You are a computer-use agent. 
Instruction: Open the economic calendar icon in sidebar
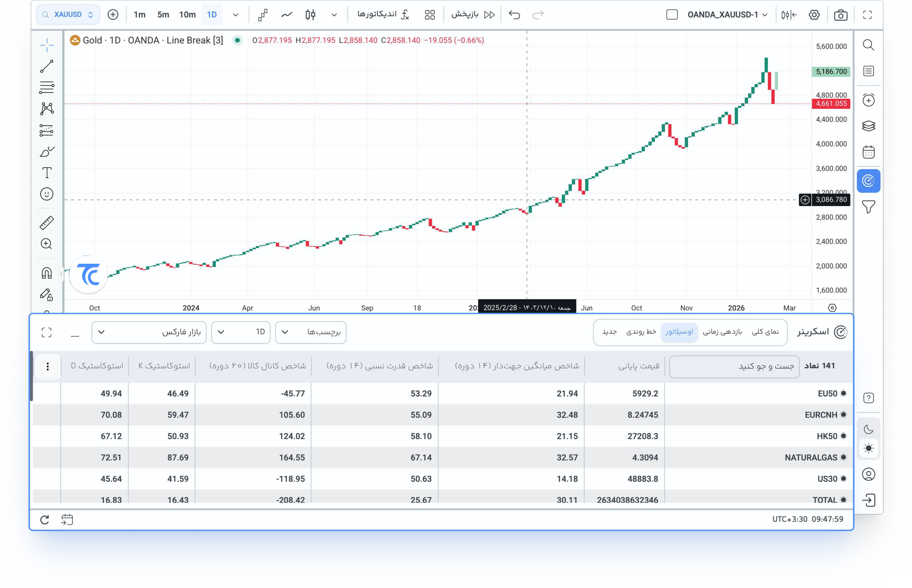coord(869,152)
